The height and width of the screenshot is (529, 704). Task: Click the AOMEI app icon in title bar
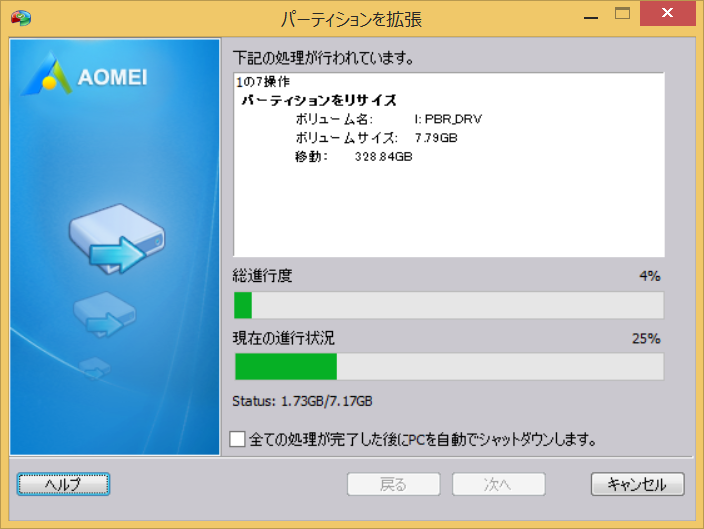(x=21, y=18)
